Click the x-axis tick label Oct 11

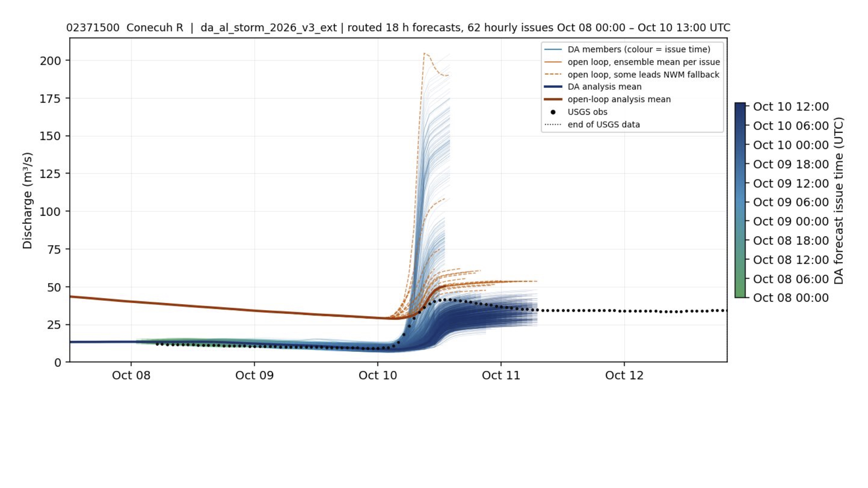pyautogui.click(x=501, y=375)
